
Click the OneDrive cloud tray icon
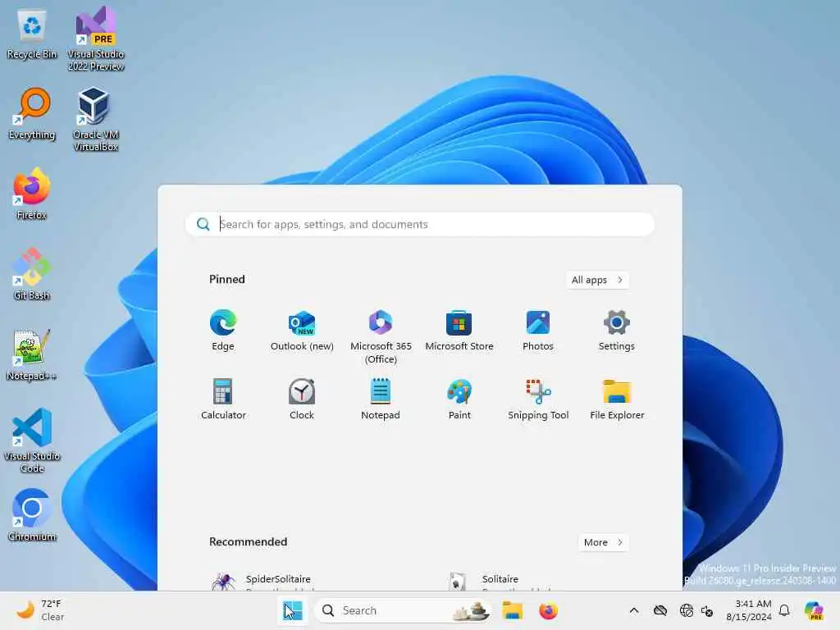660,610
